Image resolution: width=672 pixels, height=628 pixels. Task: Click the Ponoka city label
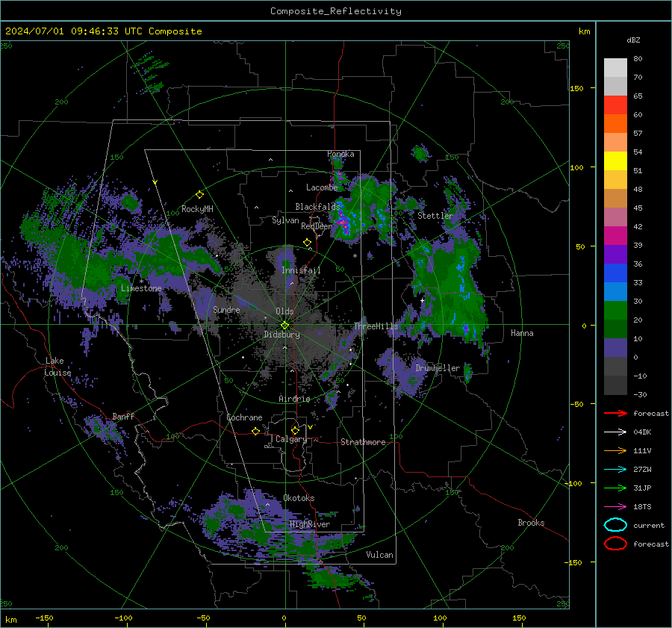[340, 154]
